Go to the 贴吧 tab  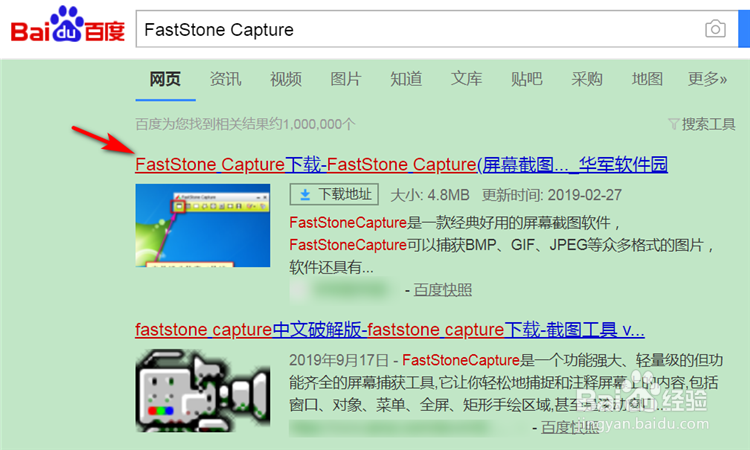(527, 79)
